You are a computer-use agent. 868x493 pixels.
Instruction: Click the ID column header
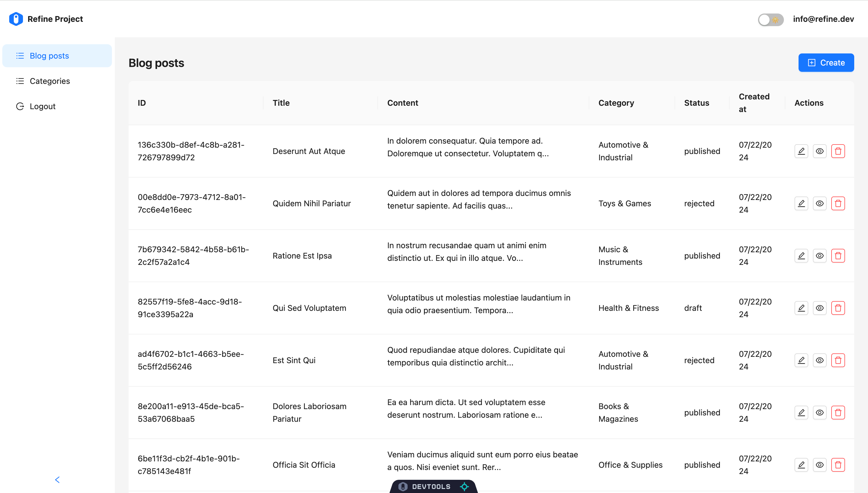click(195, 103)
